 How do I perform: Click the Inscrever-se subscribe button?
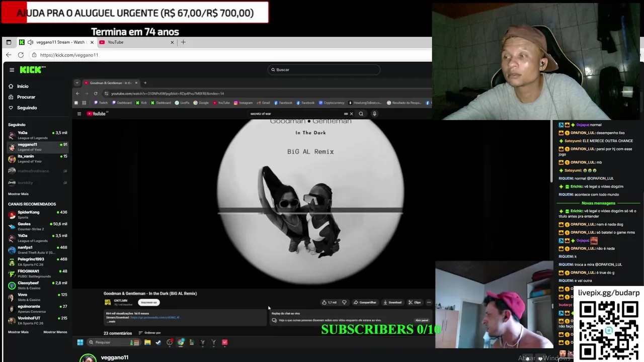click(x=149, y=302)
